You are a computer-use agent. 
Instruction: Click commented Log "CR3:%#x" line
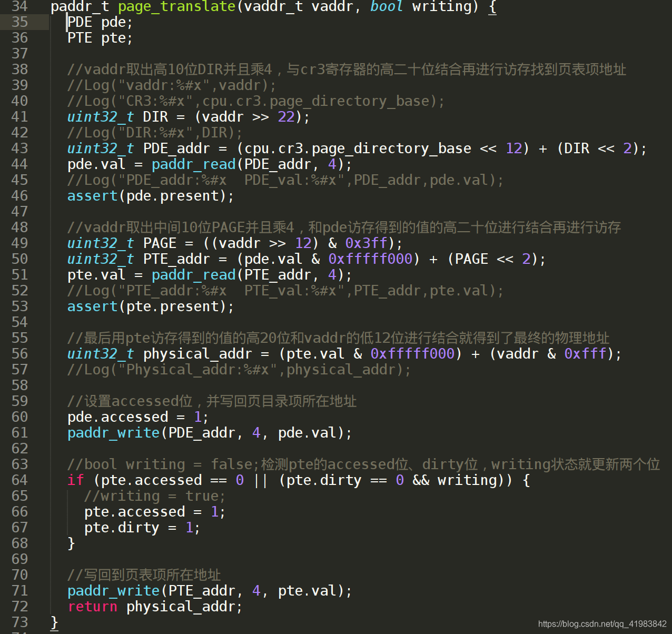pos(256,101)
